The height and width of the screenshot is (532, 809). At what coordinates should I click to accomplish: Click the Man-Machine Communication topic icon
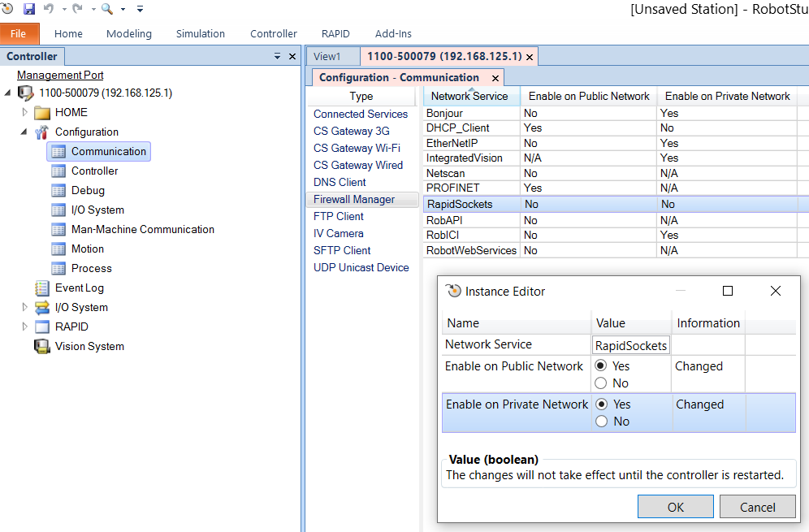pos(58,230)
